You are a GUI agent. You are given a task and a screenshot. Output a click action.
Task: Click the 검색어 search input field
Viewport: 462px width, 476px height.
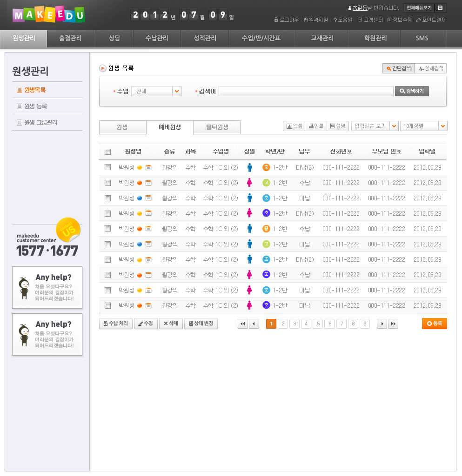pyautogui.click(x=306, y=92)
